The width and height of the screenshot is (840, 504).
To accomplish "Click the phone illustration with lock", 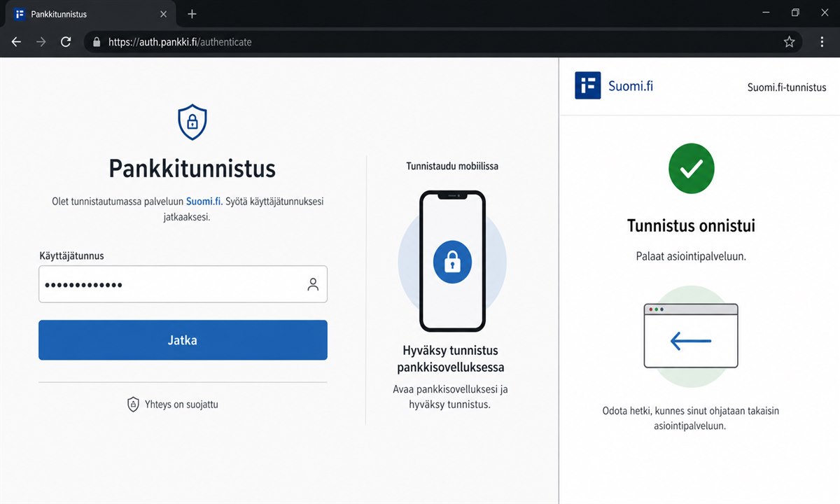I will pos(452,261).
